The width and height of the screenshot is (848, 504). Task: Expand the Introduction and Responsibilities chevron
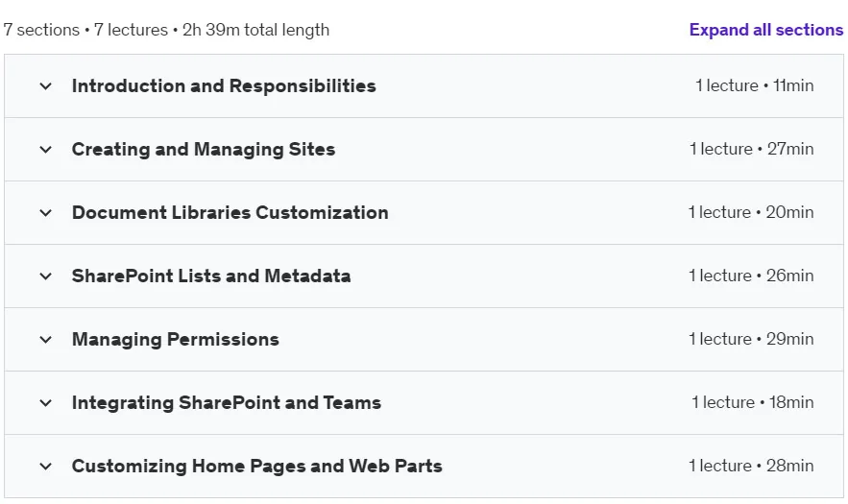(x=46, y=86)
